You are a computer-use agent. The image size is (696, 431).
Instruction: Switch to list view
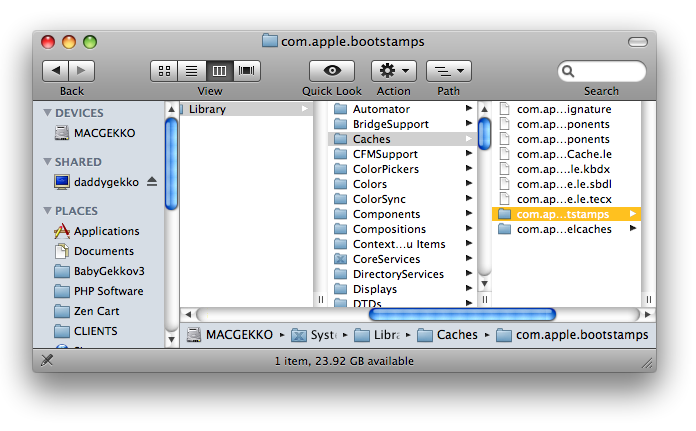point(191,71)
